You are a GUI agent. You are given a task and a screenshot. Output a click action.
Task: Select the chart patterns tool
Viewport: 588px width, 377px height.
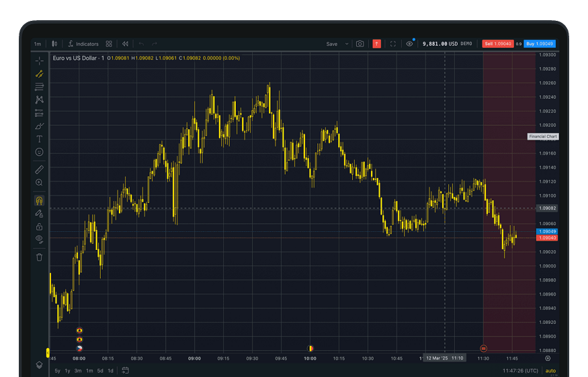tap(40, 99)
